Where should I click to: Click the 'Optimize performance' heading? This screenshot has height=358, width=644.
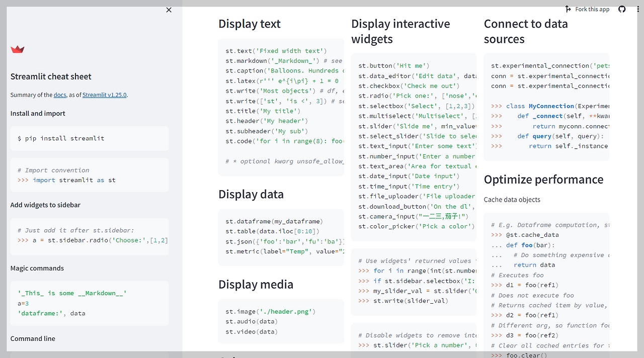click(543, 179)
